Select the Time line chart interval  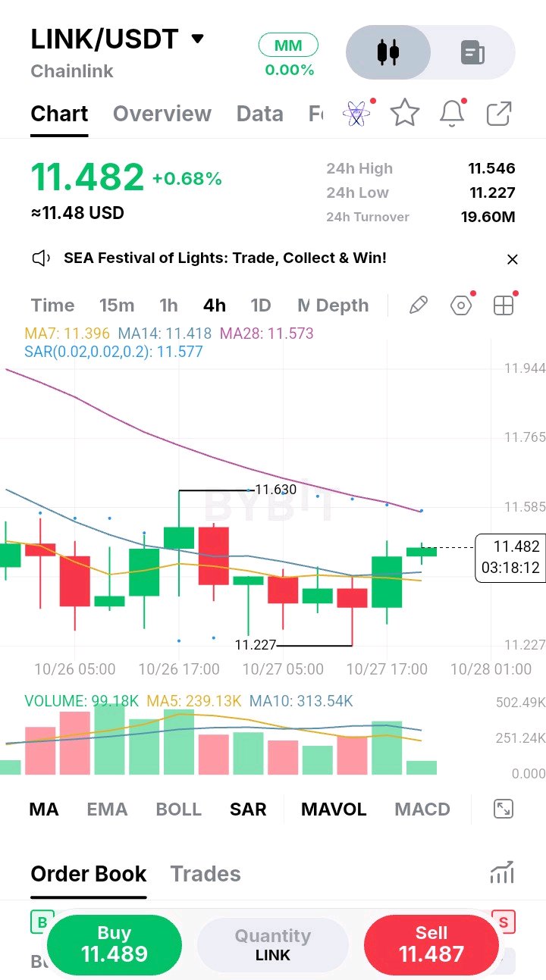[52, 305]
